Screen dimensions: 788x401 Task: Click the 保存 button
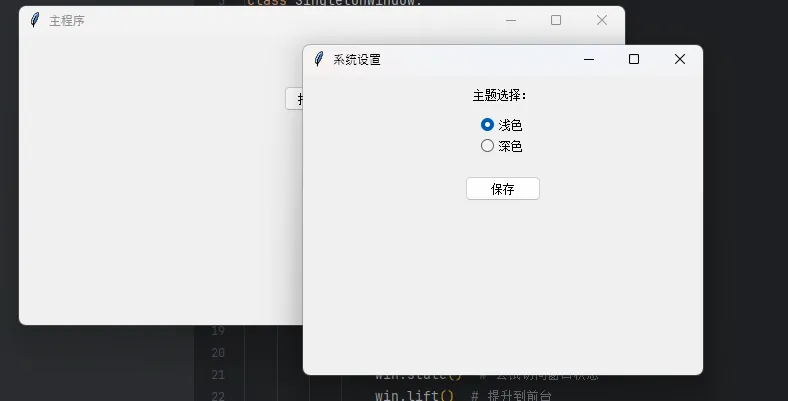coord(503,188)
